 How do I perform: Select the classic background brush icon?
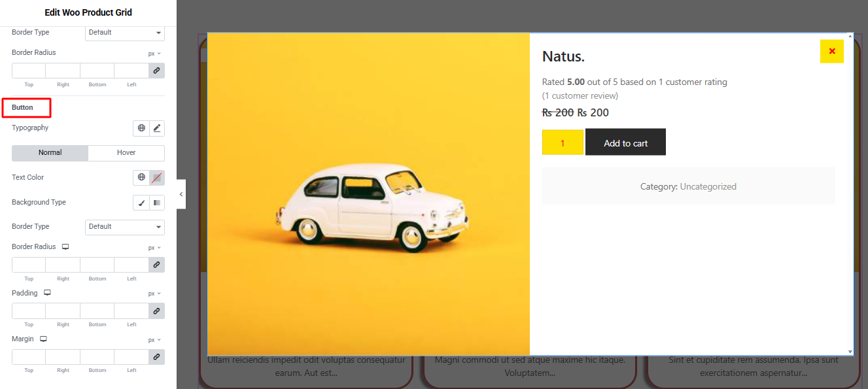(x=141, y=203)
